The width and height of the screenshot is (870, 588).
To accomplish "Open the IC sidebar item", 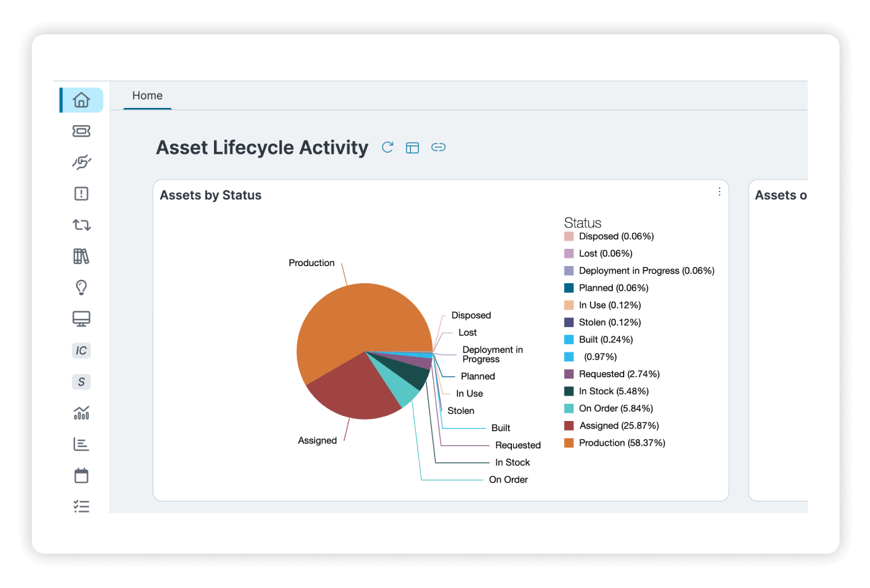I will click(x=81, y=351).
